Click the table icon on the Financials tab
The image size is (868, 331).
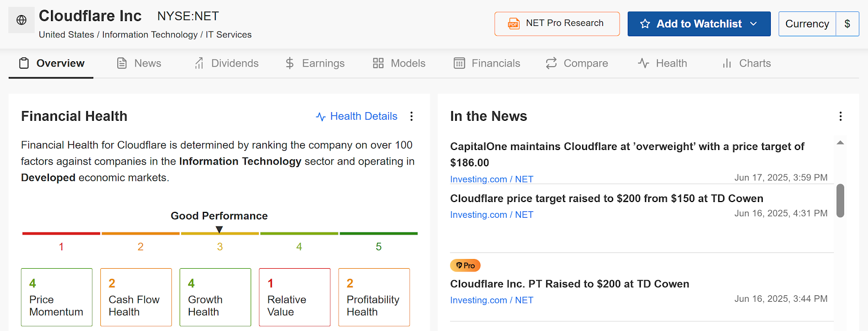[459, 63]
